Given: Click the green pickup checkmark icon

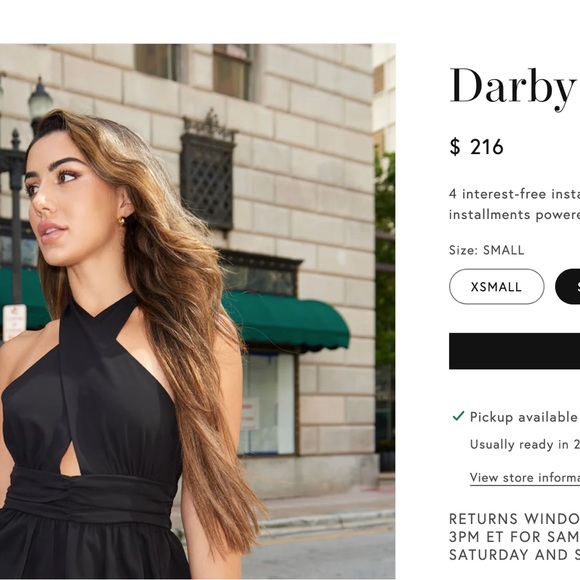Looking at the screenshot, I should pos(458,416).
